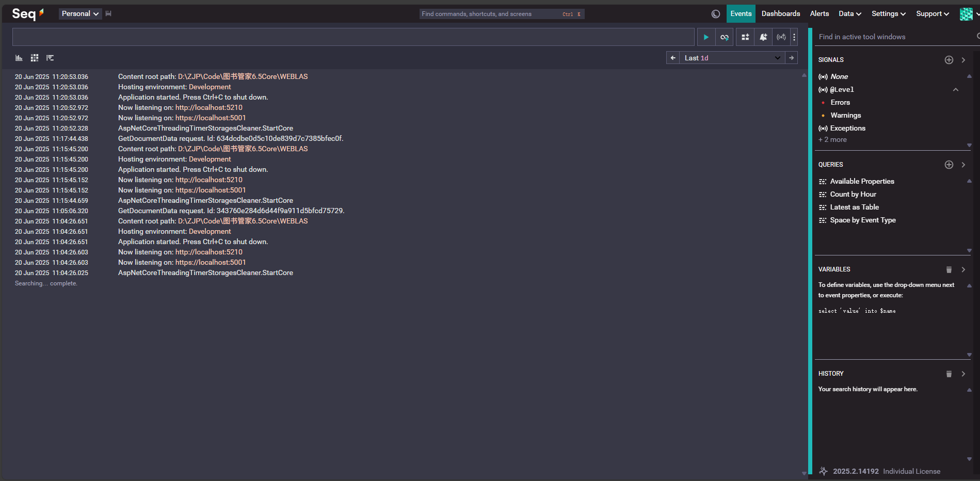This screenshot has width=980, height=481.
Task: Save the current workspace with the disk icon
Action: (108, 14)
